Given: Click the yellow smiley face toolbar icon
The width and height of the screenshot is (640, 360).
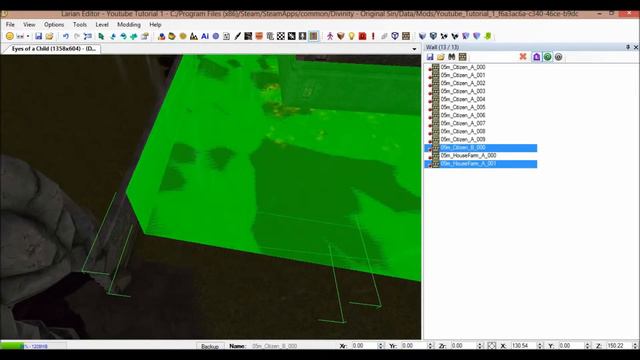Looking at the screenshot, I should click(x=10, y=36).
